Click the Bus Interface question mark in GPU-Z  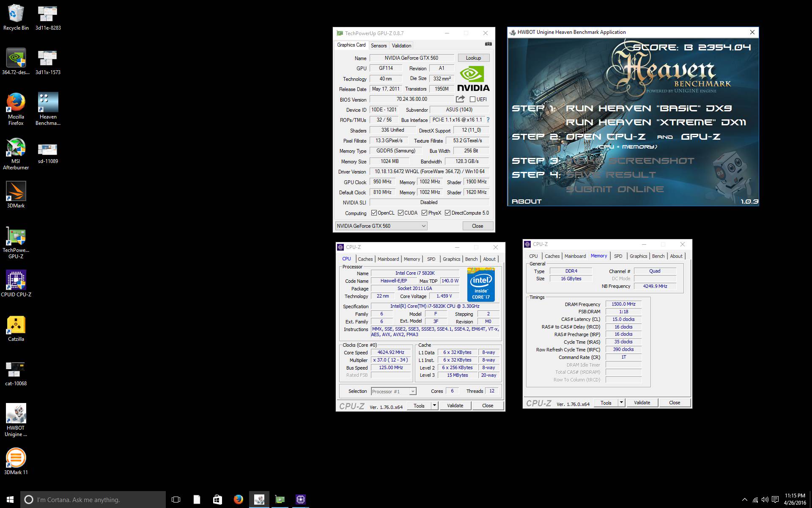[x=488, y=120]
